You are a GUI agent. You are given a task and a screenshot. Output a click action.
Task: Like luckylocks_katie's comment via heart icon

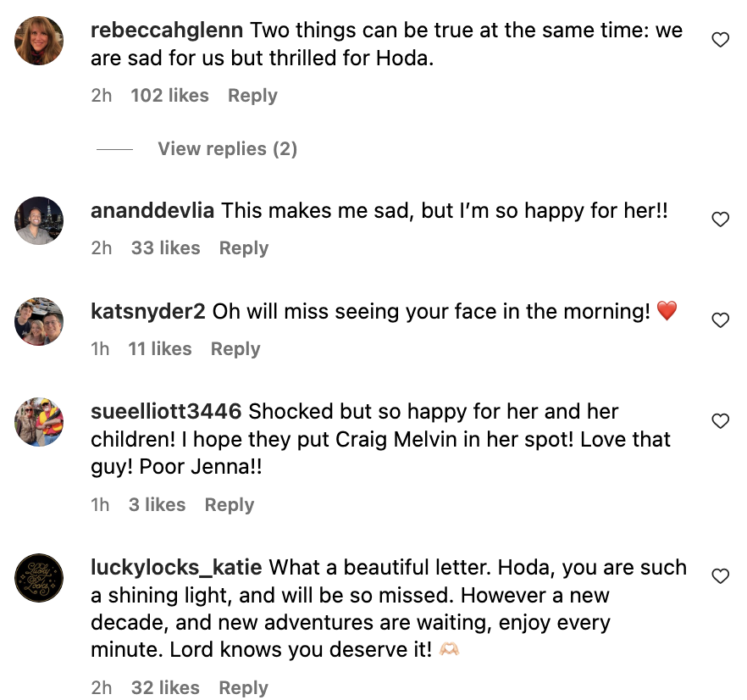(x=721, y=575)
